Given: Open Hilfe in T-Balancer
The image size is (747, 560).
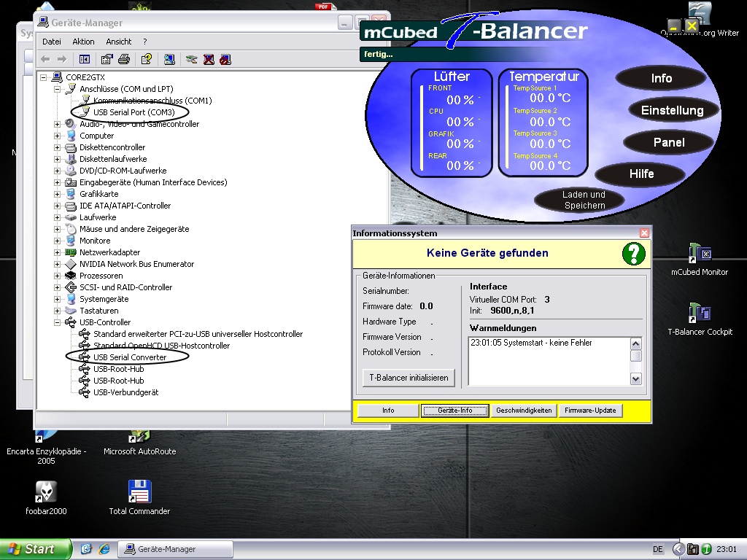Looking at the screenshot, I should pyautogui.click(x=641, y=174).
